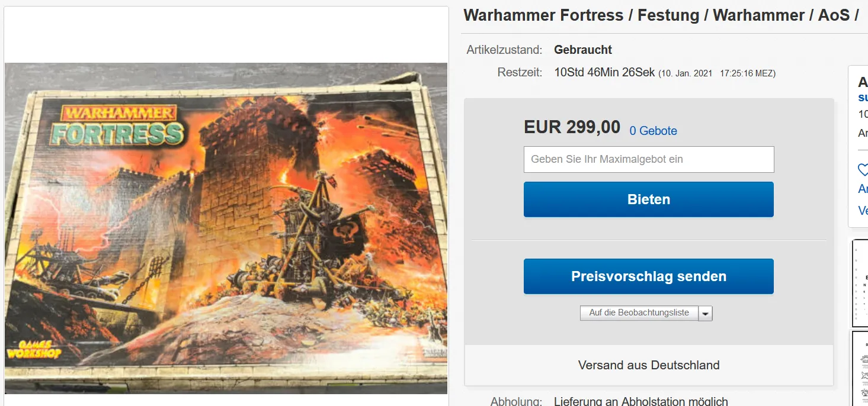
Task: Focus the Maximalgebot input field
Action: click(x=649, y=159)
